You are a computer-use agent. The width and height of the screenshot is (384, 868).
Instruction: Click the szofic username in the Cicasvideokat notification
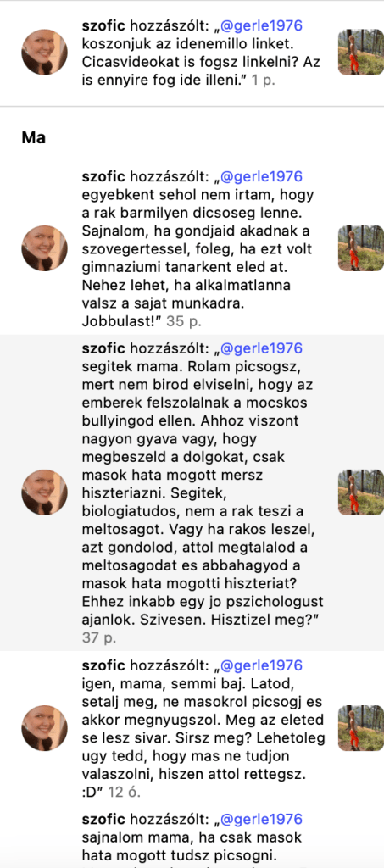pyautogui.click(x=103, y=26)
